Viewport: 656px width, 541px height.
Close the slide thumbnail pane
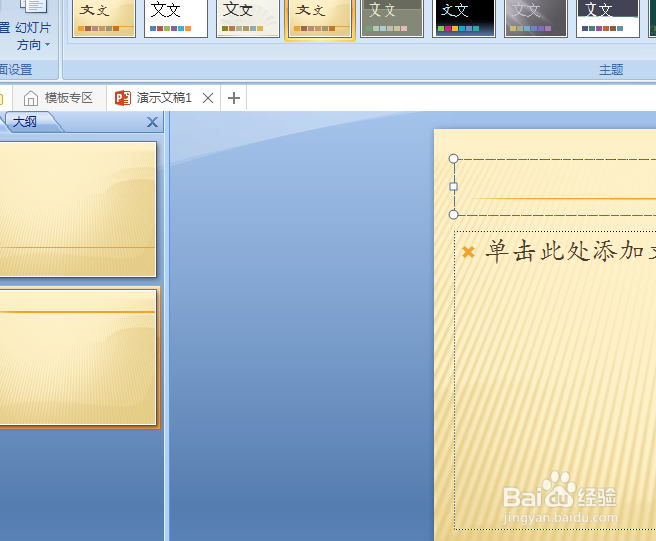point(152,122)
